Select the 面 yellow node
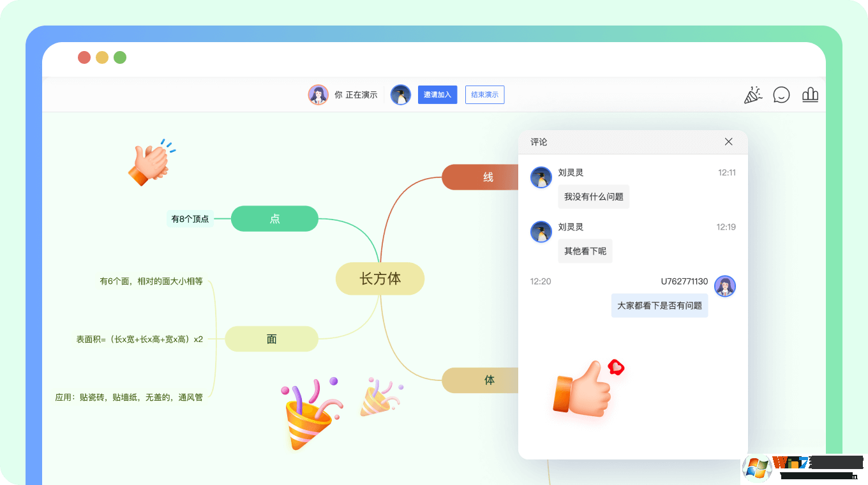The width and height of the screenshot is (868, 485). click(271, 339)
